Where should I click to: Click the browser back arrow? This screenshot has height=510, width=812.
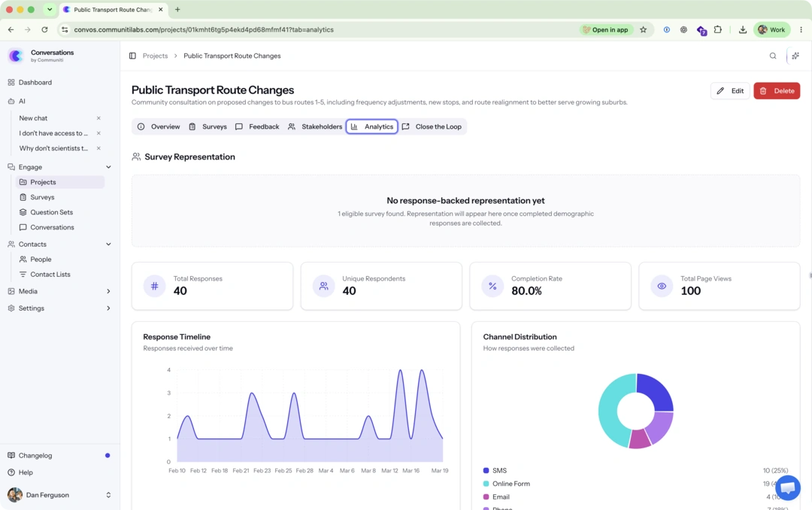tap(11, 29)
